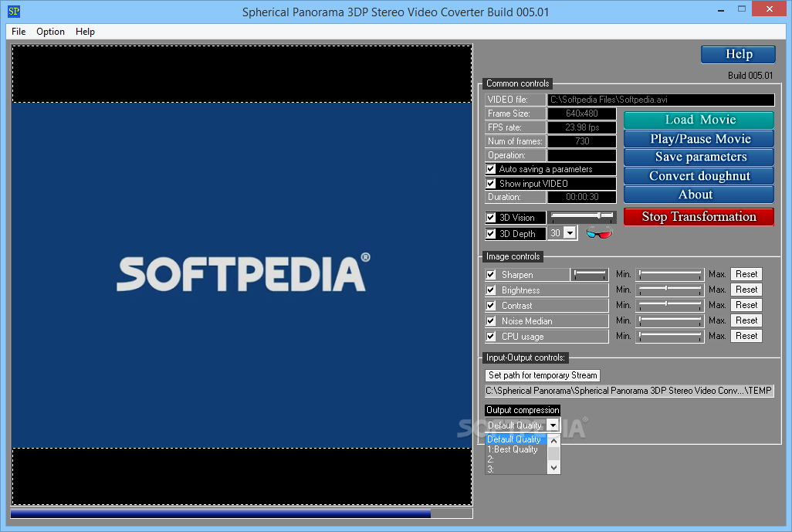Open the Help menu
The height and width of the screenshot is (532, 792).
point(86,32)
